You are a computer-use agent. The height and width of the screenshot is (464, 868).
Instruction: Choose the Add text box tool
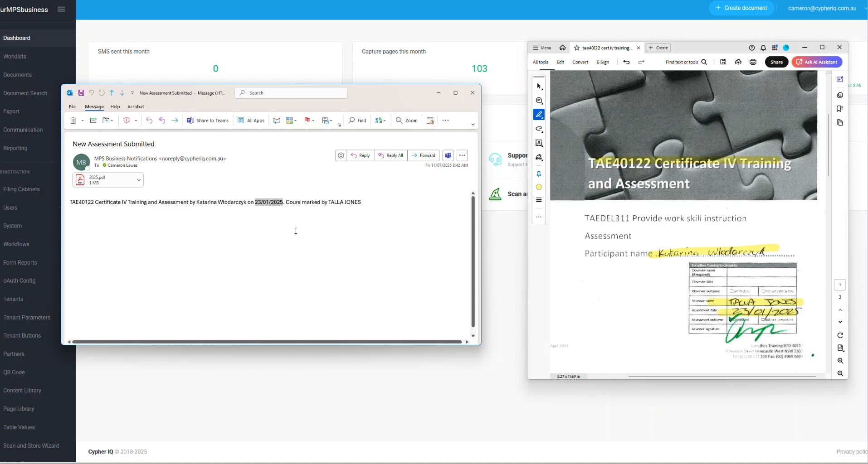point(539,143)
